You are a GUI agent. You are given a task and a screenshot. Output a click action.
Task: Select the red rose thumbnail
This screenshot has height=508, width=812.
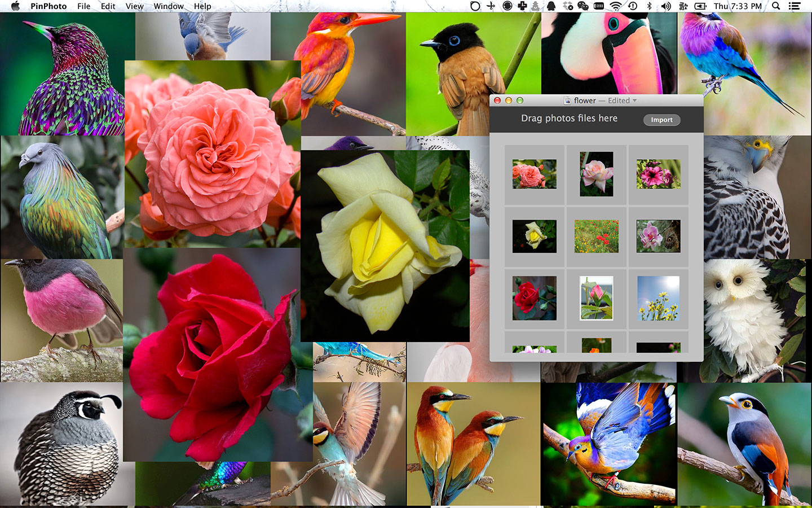point(533,298)
